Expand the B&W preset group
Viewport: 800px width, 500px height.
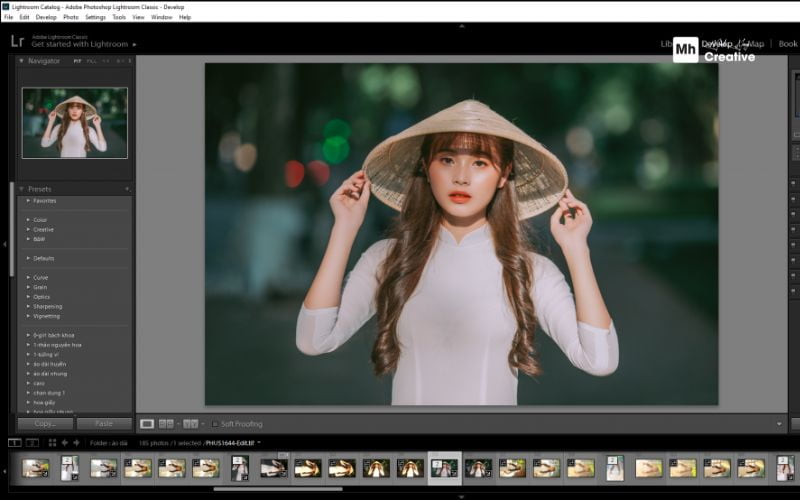[28, 239]
